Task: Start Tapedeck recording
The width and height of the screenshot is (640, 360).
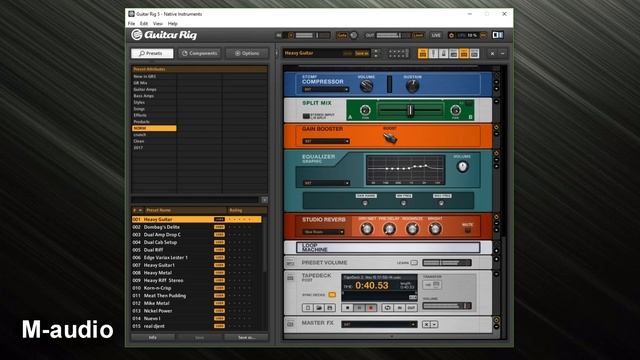Action: [371, 308]
